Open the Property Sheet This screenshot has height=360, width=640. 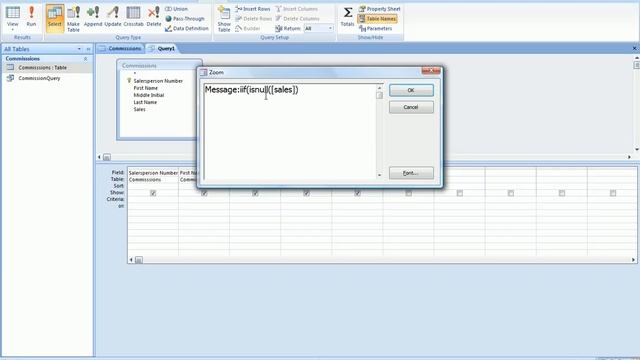[380, 9]
